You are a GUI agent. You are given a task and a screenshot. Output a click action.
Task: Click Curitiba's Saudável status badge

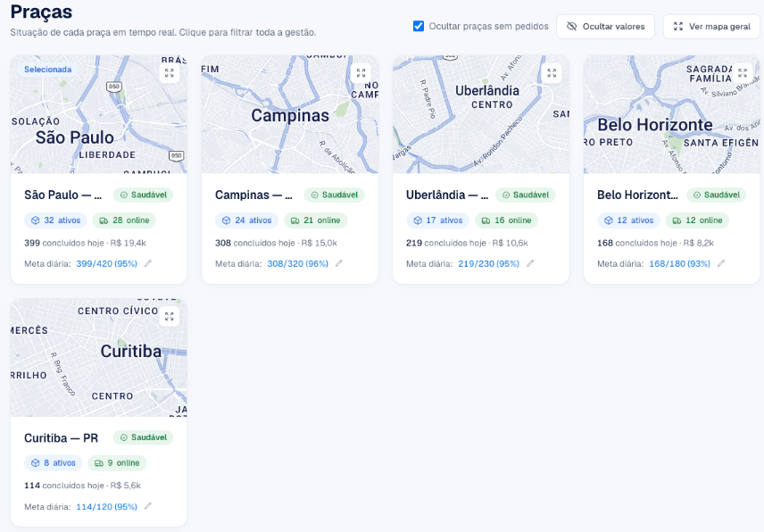click(x=143, y=437)
